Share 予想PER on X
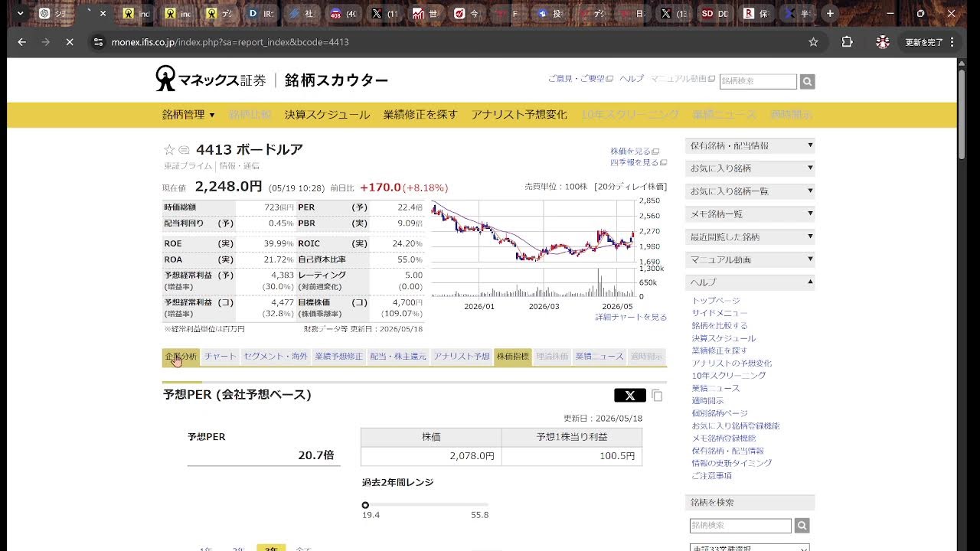This screenshot has width=980, height=551. point(630,396)
